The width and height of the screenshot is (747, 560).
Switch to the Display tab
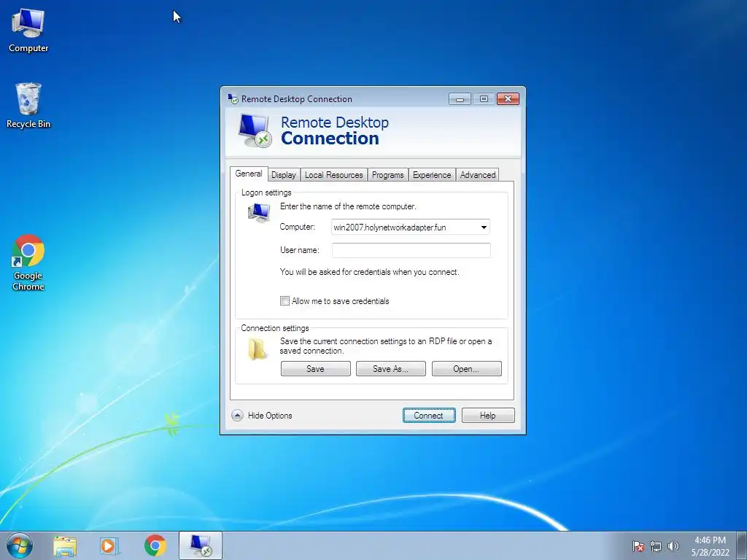click(x=284, y=175)
